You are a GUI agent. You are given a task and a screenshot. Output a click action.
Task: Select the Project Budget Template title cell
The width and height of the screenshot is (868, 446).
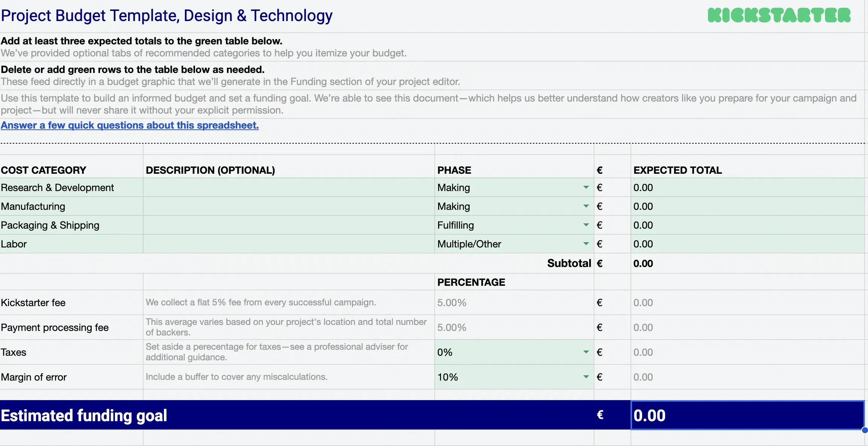166,16
